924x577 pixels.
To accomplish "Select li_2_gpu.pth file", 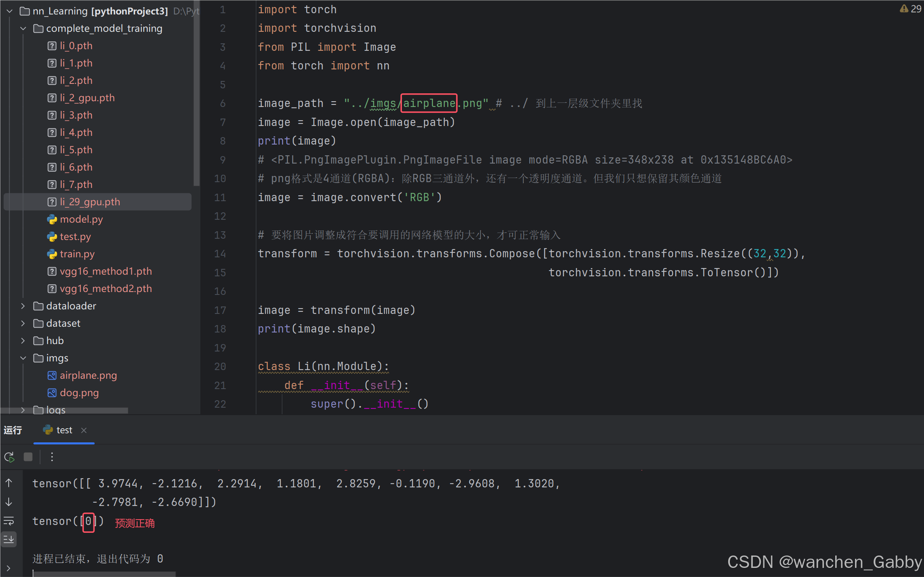I will coord(87,98).
